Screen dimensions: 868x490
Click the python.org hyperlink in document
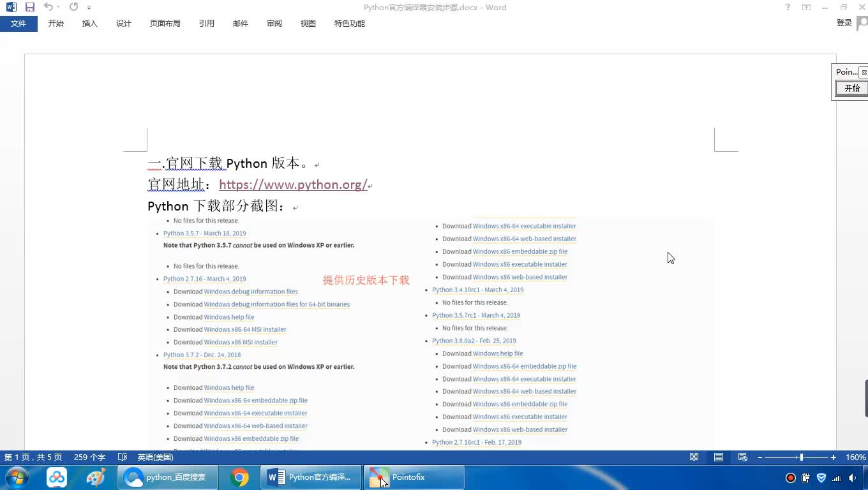[x=293, y=185]
